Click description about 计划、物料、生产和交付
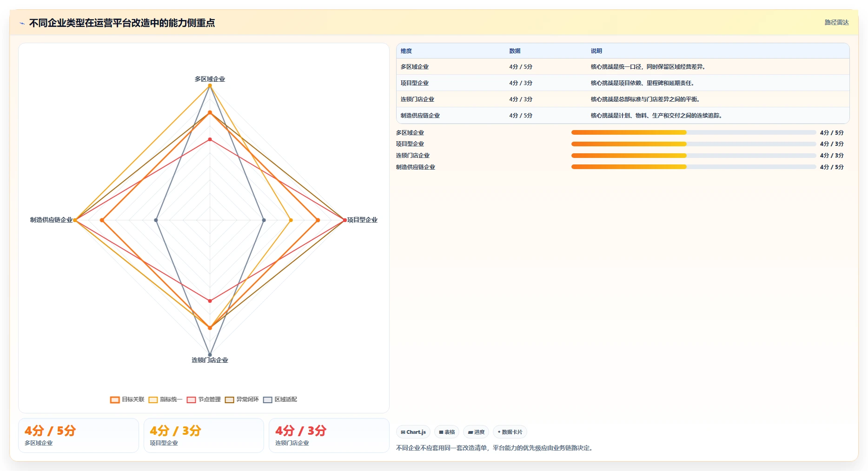This screenshot has height=471, width=868. coord(657,116)
